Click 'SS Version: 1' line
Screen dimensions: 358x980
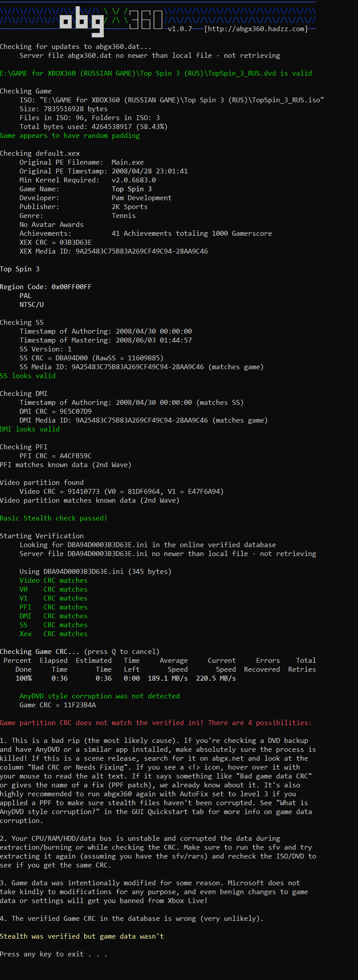(x=45, y=349)
